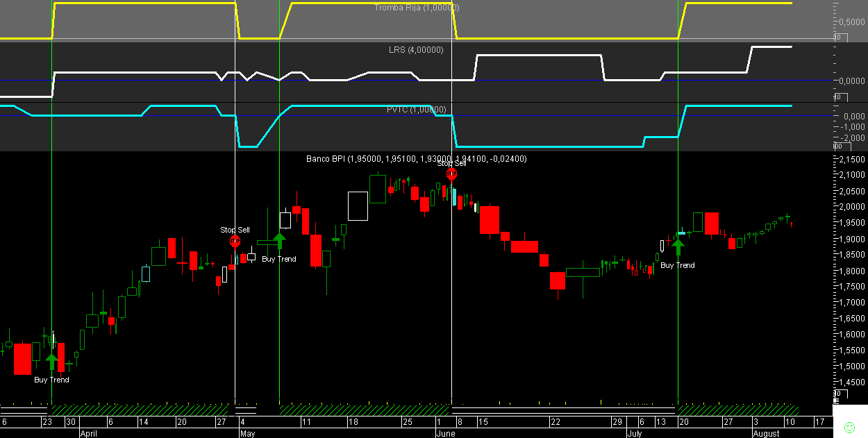Click the 30 date label on the axis
Viewport: 868px width, 438px height.
[70, 422]
